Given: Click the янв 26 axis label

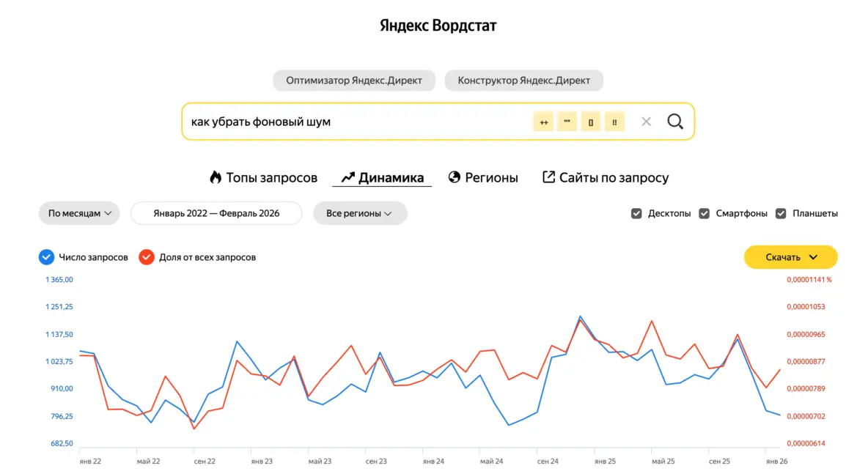Looking at the screenshot, I should 776,462.
